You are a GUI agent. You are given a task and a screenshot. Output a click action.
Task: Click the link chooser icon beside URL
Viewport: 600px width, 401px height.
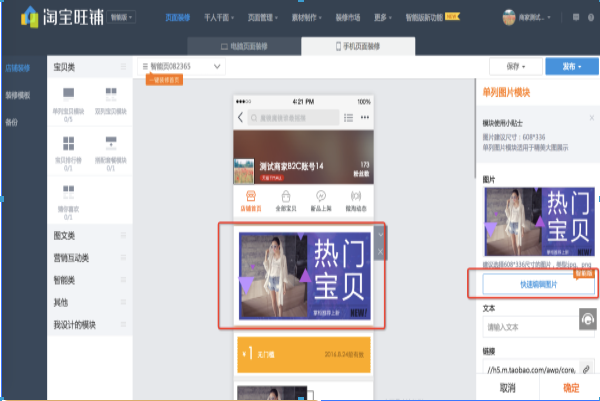click(586, 369)
